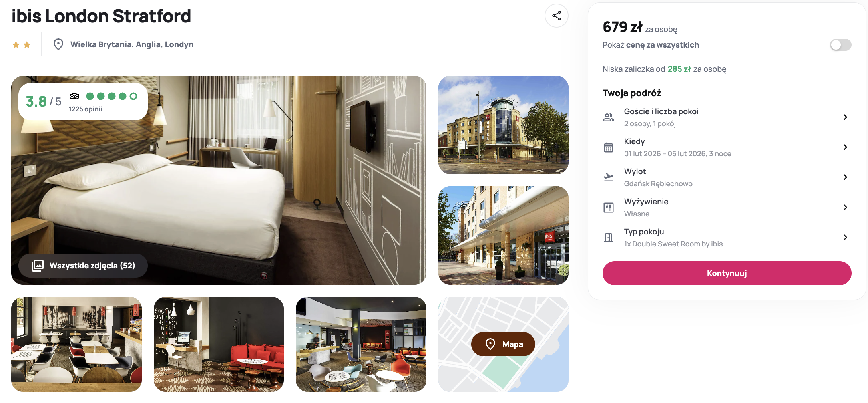Click the airplane departure icon
The width and height of the screenshot is (868, 403).
609,177
